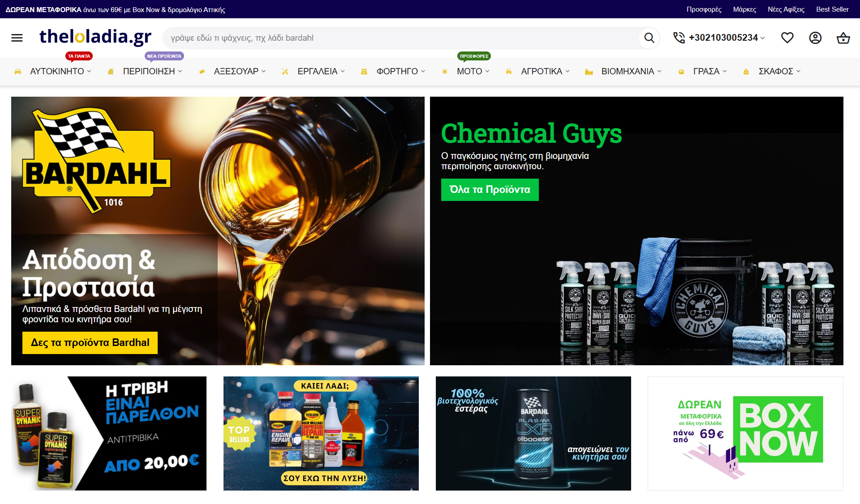860x504 pixels.
Task: Click the green ΠΡΟΣΦΟΡΕΣ badge
Action: 474,56
